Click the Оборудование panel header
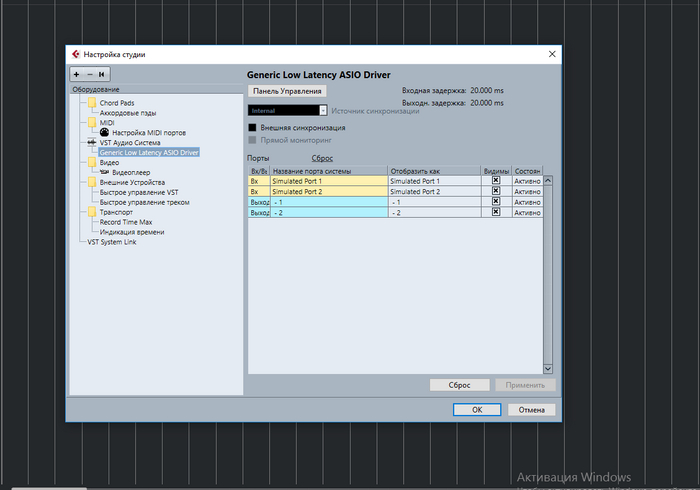700x490 pixels. pos(156,89)
